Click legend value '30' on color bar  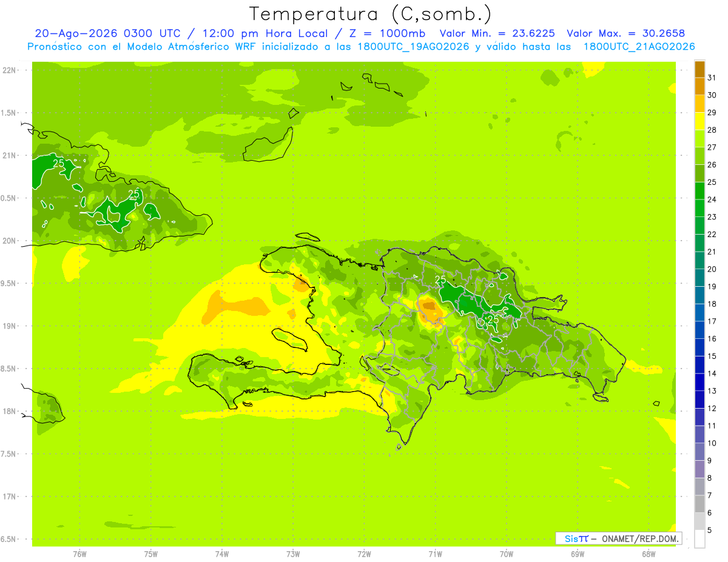pyautogui.click(x=712, y=95)
